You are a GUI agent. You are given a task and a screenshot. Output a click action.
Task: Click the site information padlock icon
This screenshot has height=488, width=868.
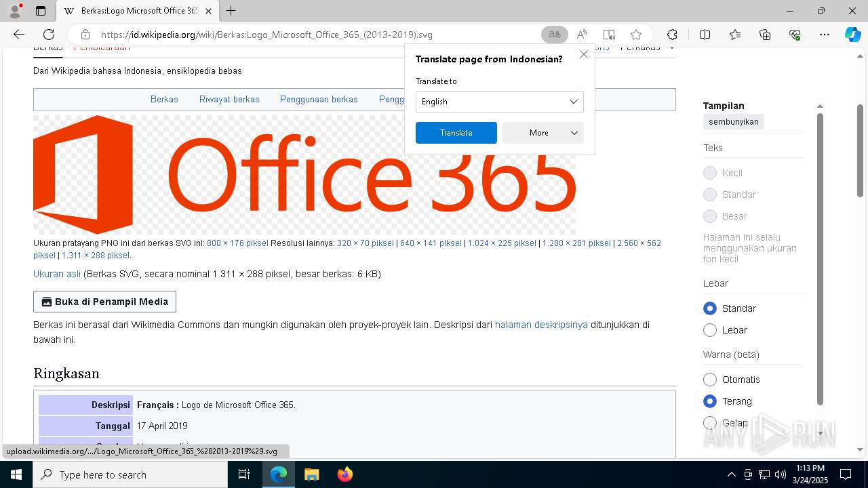(85, 35)
